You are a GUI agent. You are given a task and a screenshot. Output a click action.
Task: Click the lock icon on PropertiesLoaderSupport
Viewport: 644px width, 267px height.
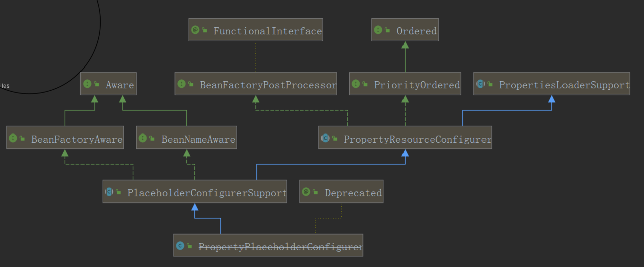coord(490,84)
